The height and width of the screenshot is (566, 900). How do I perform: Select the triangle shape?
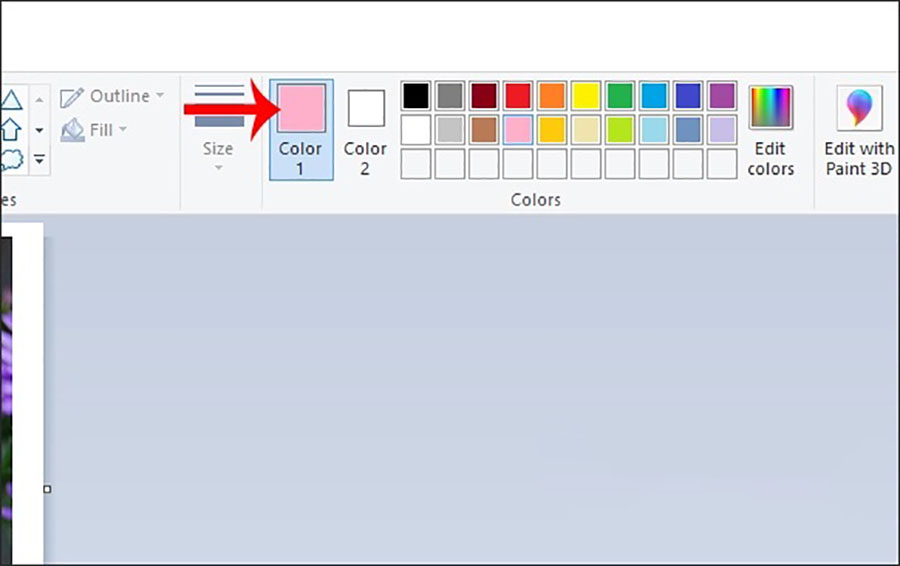[11, 99]
